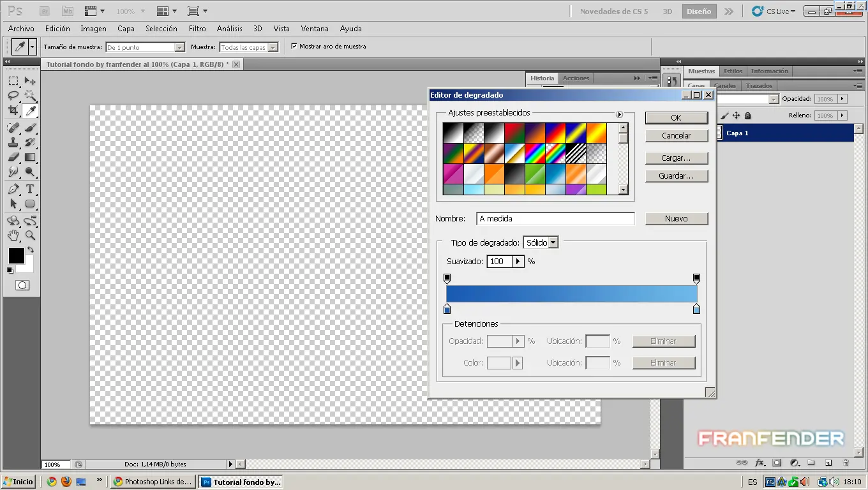Image resolution: width=868 pixels, height=490 pixels.
Task: Switch to the Información tab
Action: (x=769, y=71)
